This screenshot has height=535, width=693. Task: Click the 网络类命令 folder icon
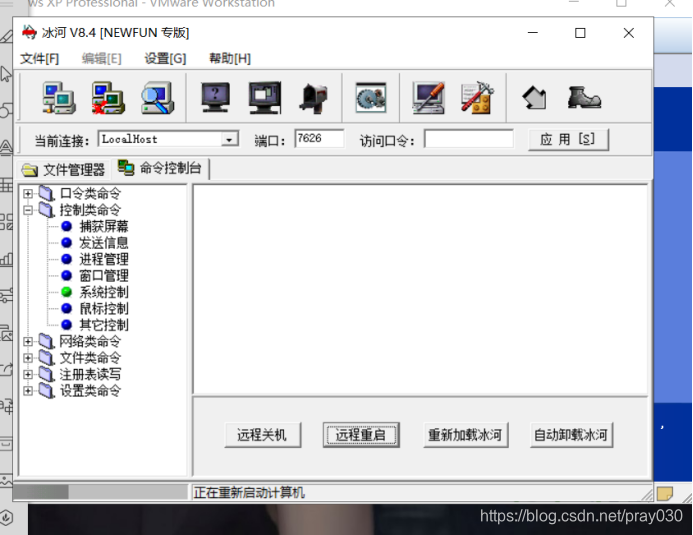(x=46, y=341)
